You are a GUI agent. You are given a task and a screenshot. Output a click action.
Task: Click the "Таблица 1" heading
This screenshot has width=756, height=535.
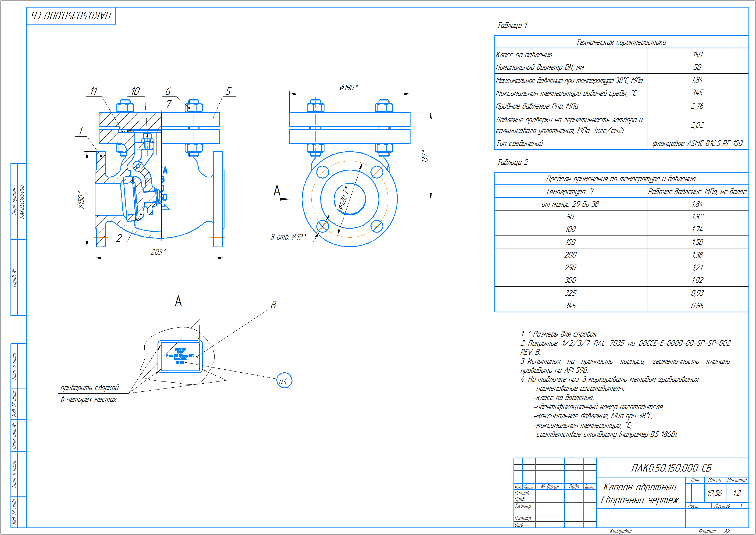point(512,25)
